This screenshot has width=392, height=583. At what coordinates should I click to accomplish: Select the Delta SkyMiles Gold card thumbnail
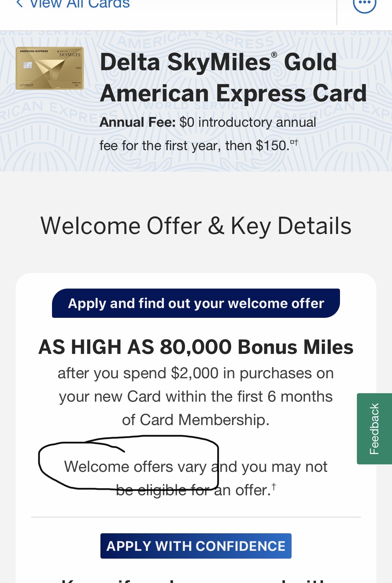pyautogui.click(x=50, y=68)
